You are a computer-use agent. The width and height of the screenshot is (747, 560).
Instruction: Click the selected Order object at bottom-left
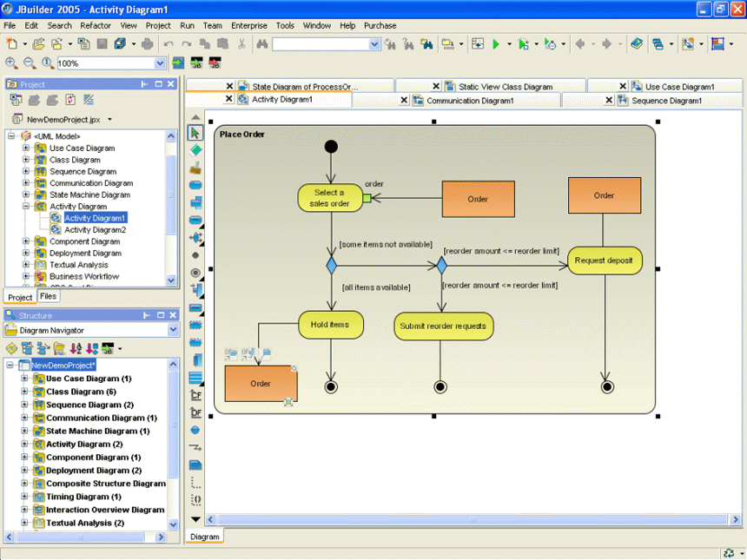click(261, 384)
